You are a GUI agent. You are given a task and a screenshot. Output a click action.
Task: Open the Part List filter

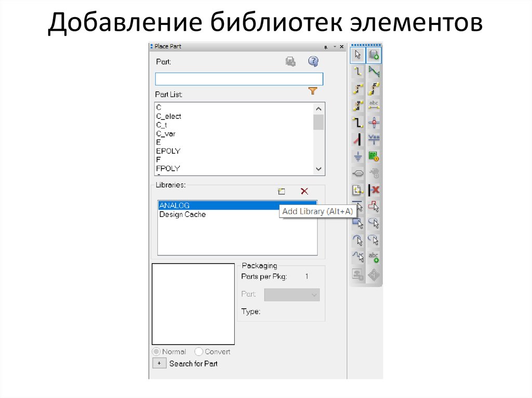point(313,91)
